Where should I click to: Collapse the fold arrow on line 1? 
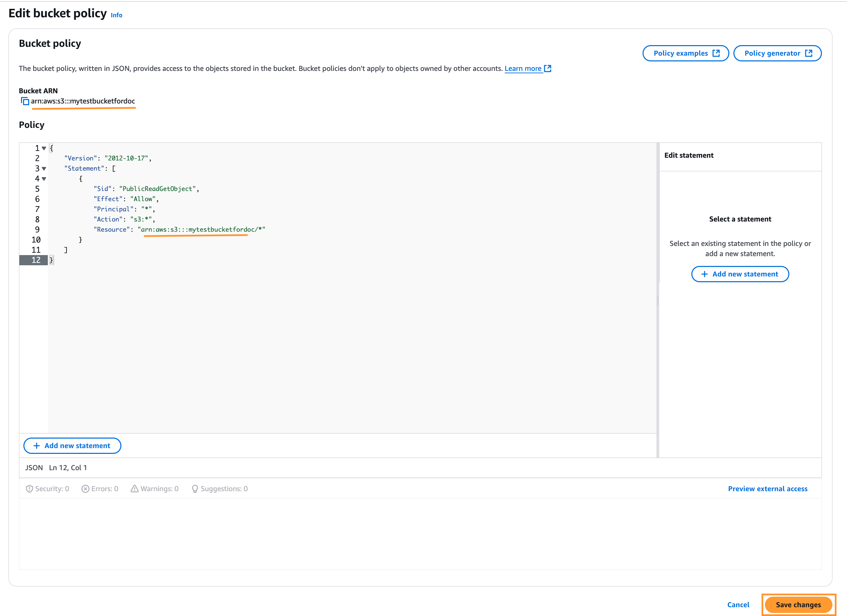click(44, 148)
